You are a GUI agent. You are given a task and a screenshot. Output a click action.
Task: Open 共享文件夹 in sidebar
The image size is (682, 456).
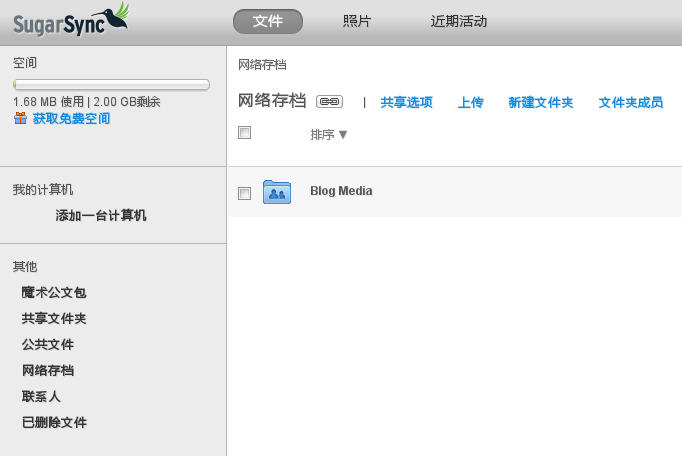(54, 319)
